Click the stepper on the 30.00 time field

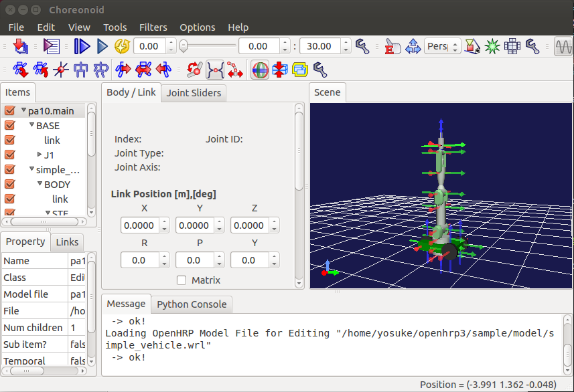click(346, 46)
